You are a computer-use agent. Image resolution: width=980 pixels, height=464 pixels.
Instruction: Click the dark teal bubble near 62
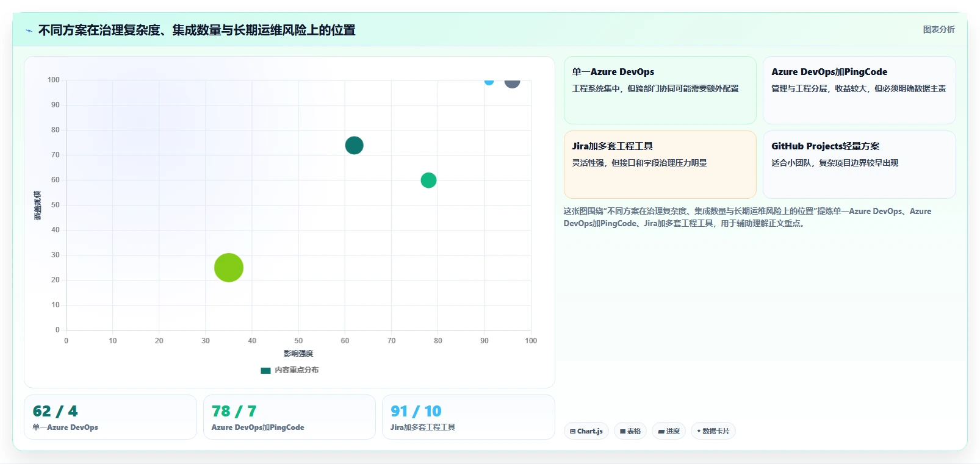[x=354, y=145]
